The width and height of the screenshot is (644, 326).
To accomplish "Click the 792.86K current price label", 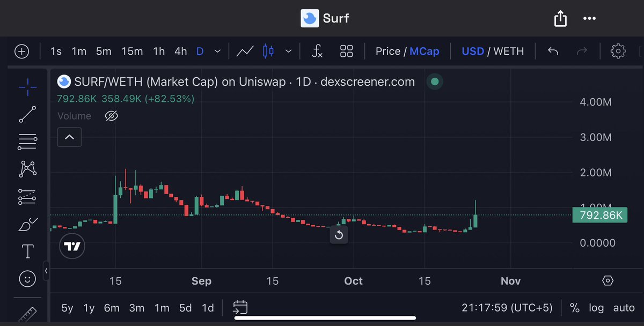I will point(600,215).
